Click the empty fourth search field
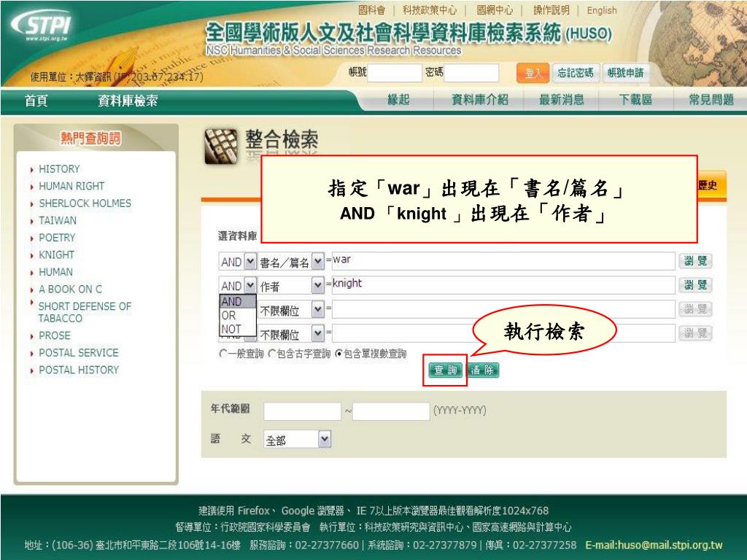 tap(503, 333)
